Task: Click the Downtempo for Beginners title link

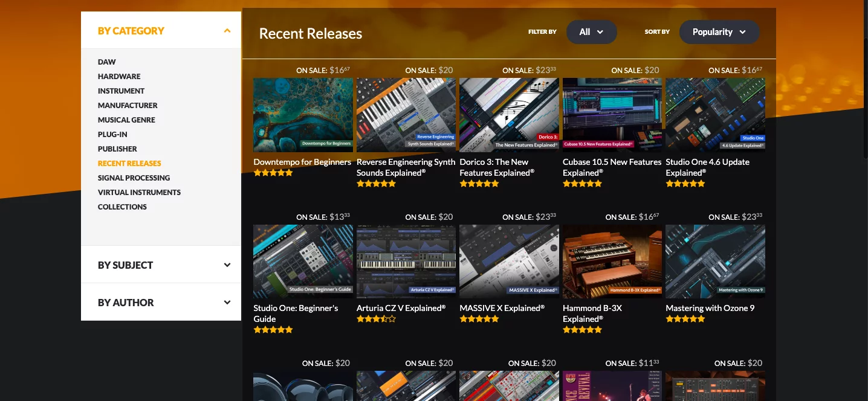Action: pyautogui.click(x=302, y=162)
